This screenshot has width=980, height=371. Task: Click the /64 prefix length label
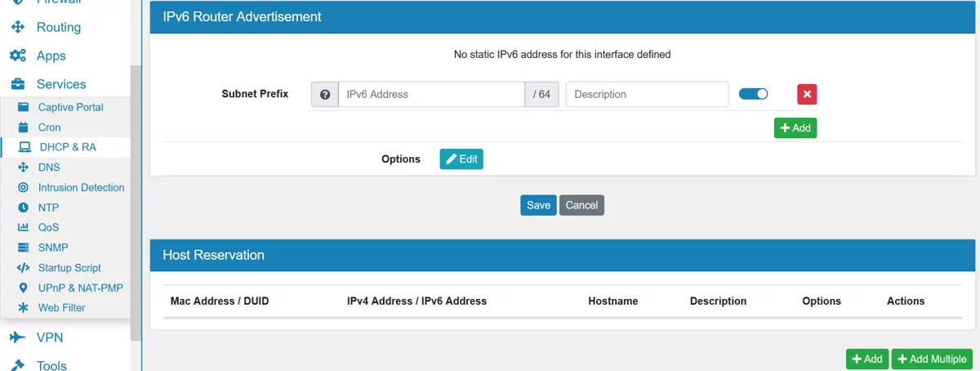click(541, 95)
